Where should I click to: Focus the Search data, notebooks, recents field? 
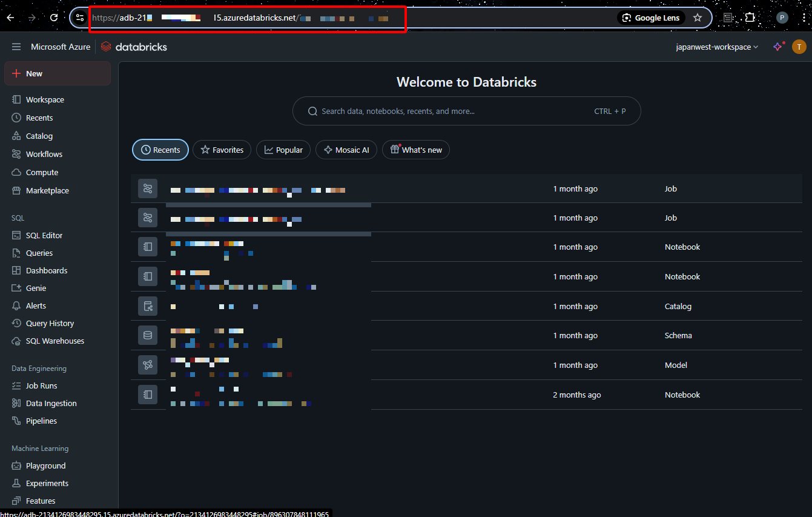click(x=466, y=111)
